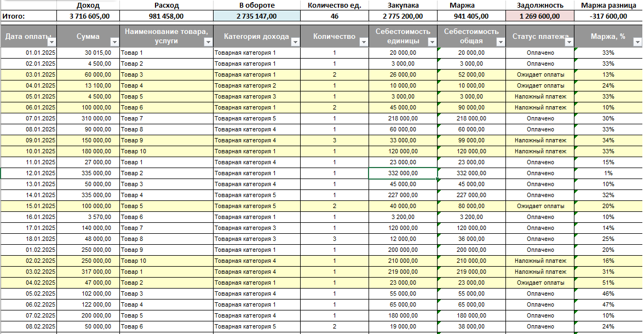Viewport: 644px width, 334px height.
Task: Select the total cost cell 52 000,00
Action: (472, 75)
